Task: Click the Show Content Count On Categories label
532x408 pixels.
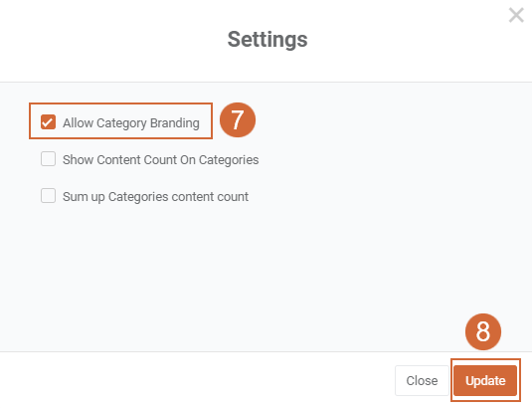Action: 161,160
